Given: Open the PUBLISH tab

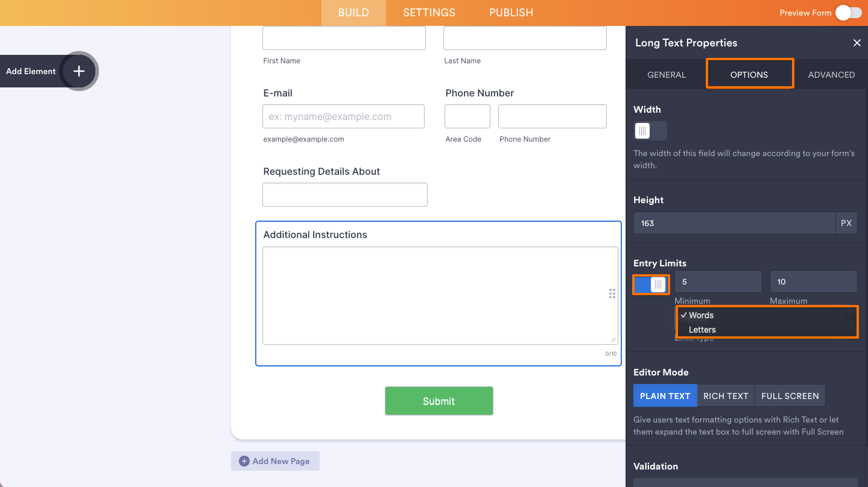Looking at the screenshot, I should point(510,12).
